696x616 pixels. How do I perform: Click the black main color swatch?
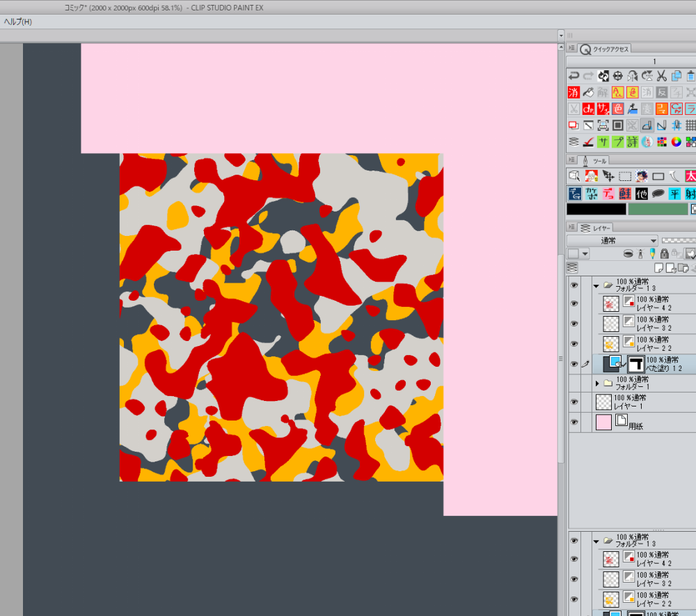(596, 209)
